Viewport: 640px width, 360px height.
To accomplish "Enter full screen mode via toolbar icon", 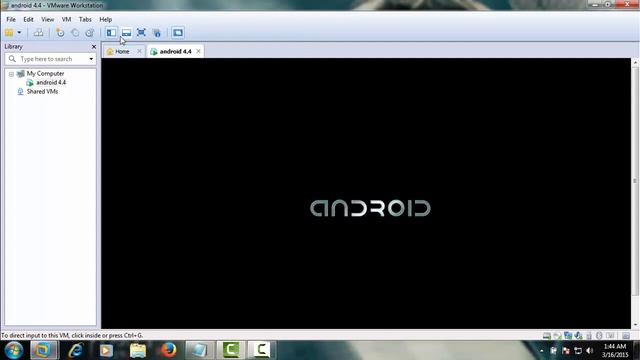I will (x=141, y=33).
